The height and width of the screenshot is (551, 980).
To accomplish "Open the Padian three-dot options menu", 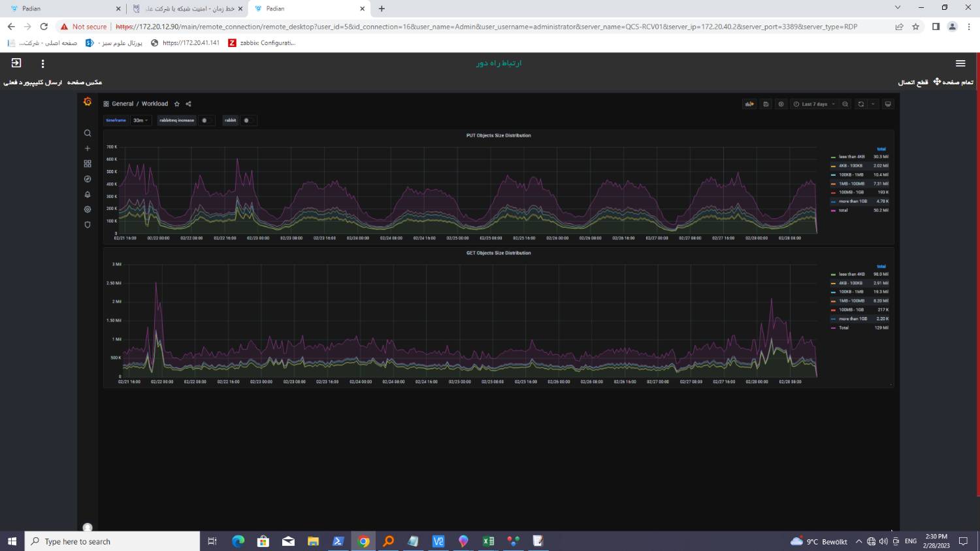I will [42, 63].
